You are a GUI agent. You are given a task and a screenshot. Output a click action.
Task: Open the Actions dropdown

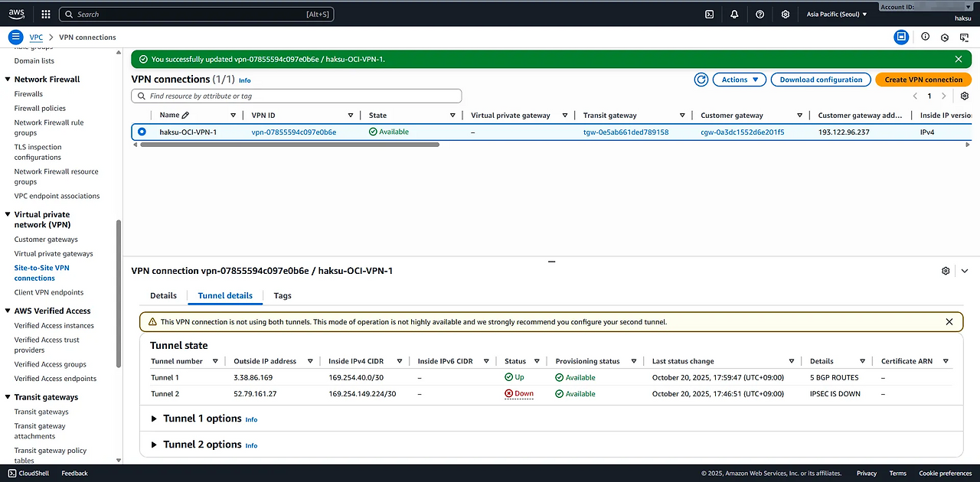point(739,80)
